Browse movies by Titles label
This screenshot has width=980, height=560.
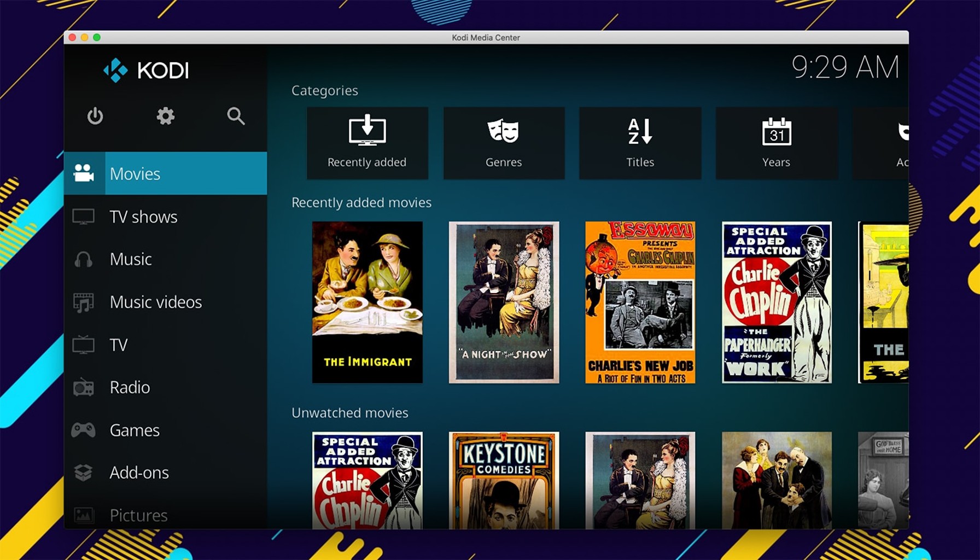tap(640, 162)
